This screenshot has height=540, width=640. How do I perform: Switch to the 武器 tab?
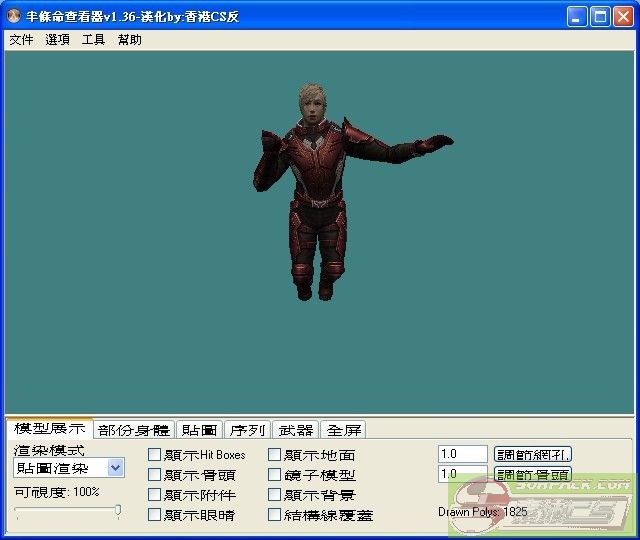[296, 430]
